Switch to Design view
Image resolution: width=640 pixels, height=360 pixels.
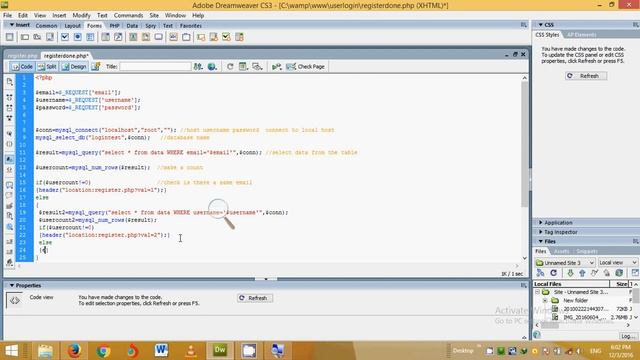(74, 67)
